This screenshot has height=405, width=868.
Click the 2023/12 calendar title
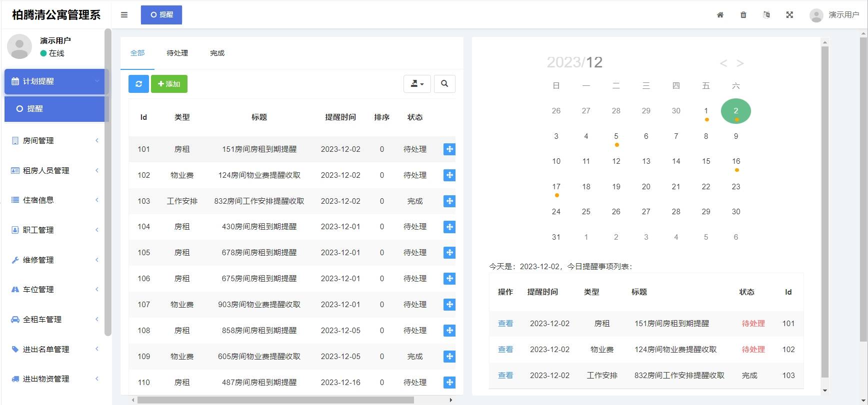click(574, 62)
